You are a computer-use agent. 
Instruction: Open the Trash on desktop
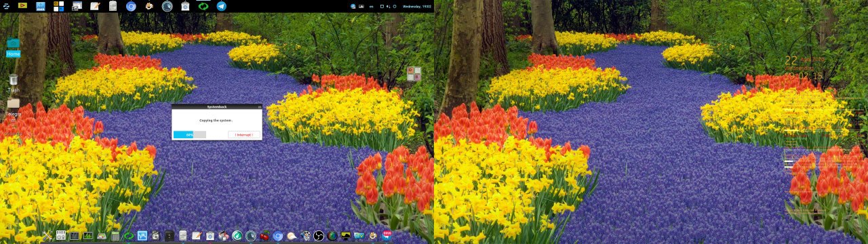pyautogui.click(x=13, y=83)
